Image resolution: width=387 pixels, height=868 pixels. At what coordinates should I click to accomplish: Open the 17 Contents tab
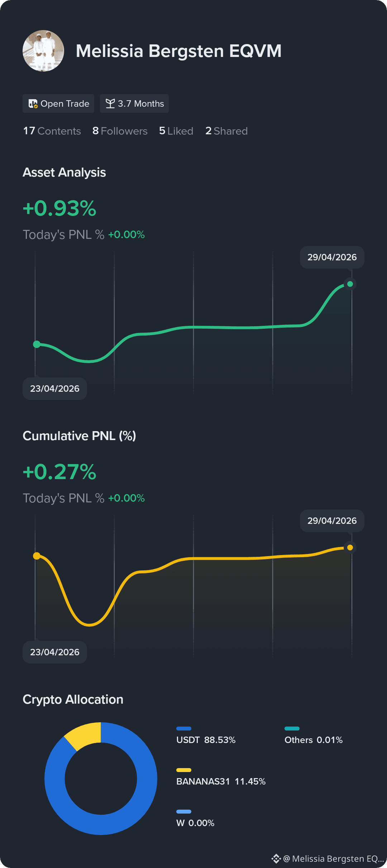coord(52,131)
